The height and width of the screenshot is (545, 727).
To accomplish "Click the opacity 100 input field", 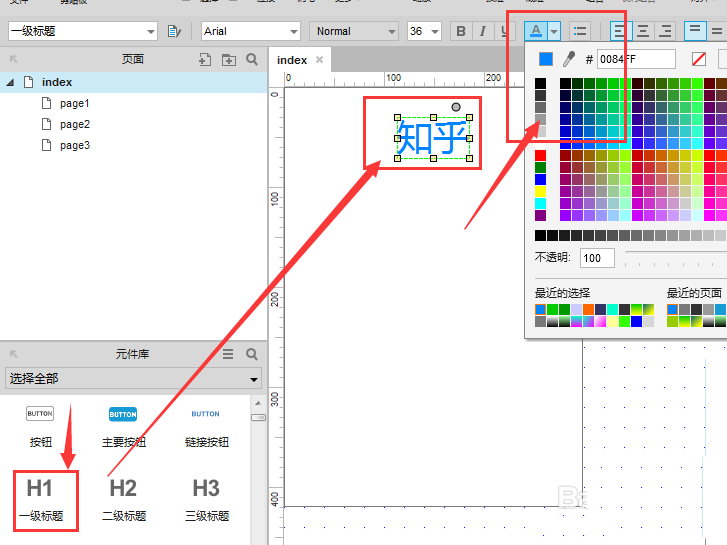I will click(597, 258).
